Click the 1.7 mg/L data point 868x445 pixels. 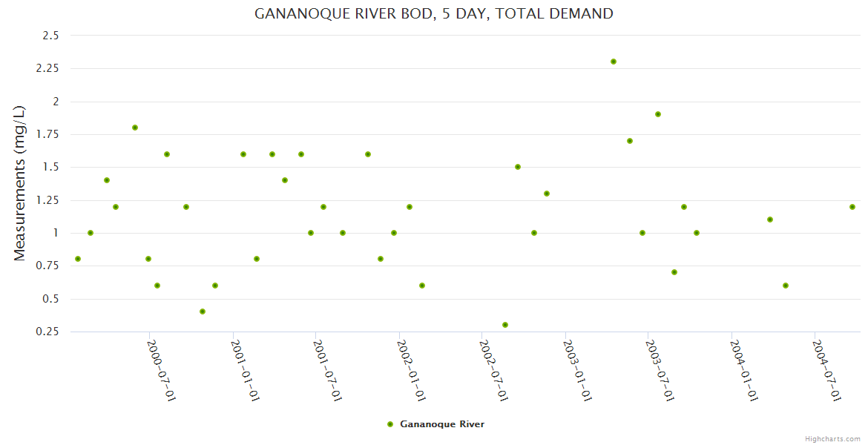click(630, 141)
